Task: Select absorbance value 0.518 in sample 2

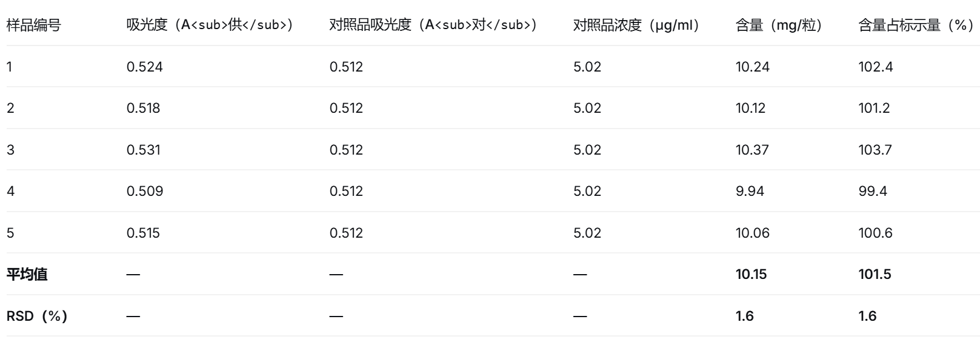Action: coord(144,108)
